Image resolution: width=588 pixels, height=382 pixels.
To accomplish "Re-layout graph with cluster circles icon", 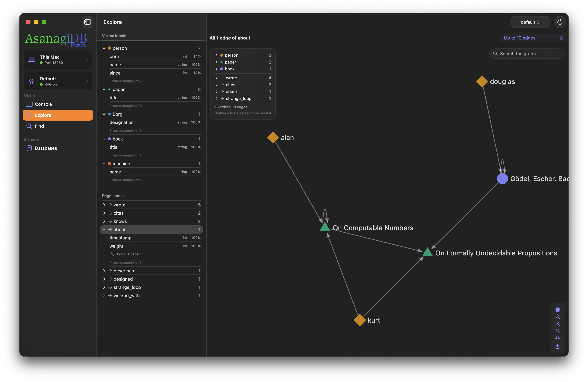I will pos(557,338).
